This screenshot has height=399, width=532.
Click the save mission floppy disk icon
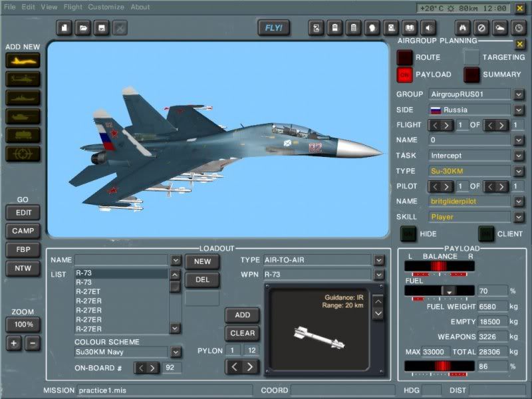pyautogui.click(x=101, y=28)
